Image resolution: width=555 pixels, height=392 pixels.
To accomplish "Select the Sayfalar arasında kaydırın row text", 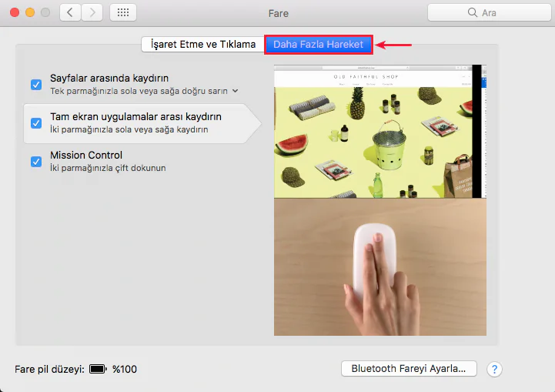I will [x=109, y=78].
